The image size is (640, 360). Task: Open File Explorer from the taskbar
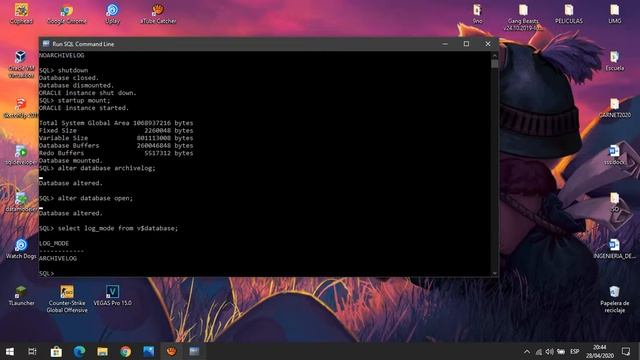pyautogui.click(x=102, y=351)
